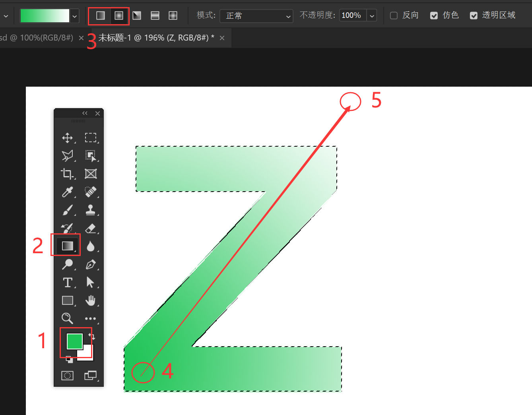Uncheck the 透明区域 checkbox
Image resolution: width=532 pixels, height=415 pixels.
(x=474, y=16)
